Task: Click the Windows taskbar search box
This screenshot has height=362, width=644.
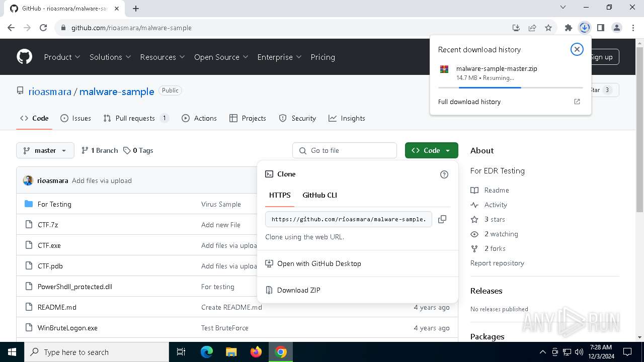Action: click(x=97, y=352)
